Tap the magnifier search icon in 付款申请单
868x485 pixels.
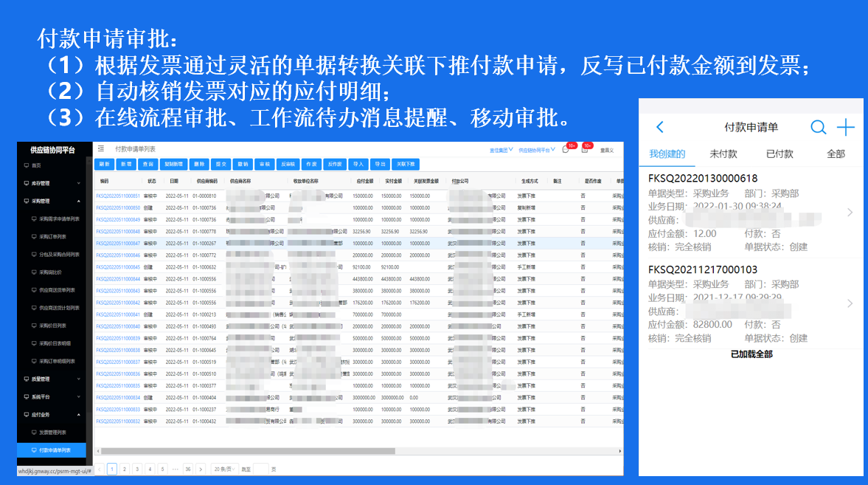pos(818,128)
